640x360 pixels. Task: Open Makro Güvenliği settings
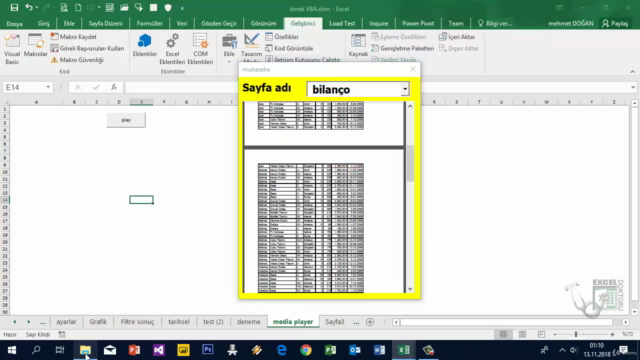click(77, 60)
